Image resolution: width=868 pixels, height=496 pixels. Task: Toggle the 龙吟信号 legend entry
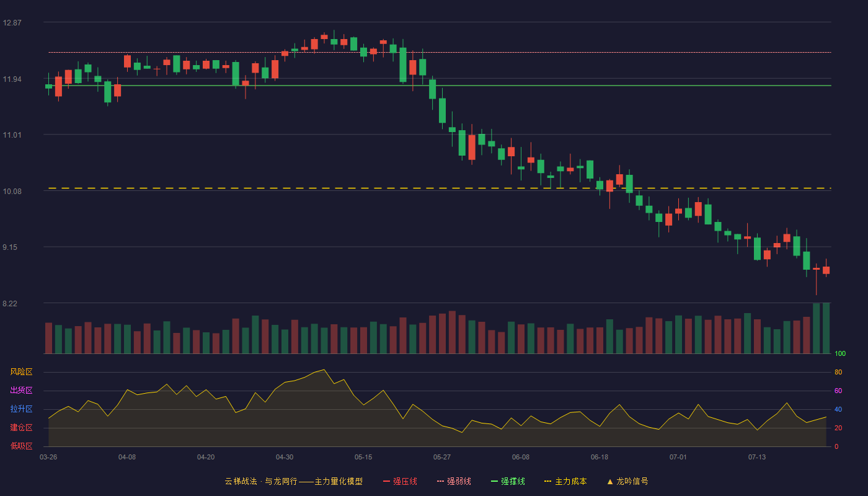[627, 481]
